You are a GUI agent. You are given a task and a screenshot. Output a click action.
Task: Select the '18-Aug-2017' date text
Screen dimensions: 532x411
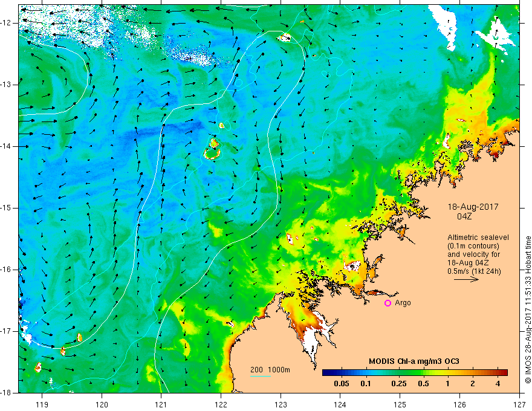point(473,207)
